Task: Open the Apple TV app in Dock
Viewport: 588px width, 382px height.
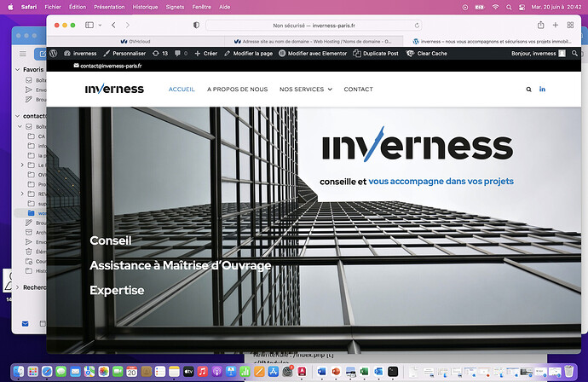Action: coord(188,372)
